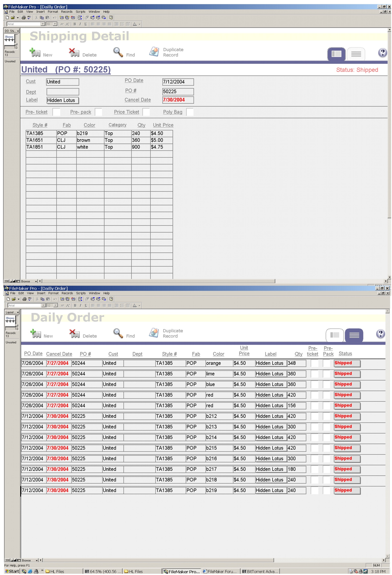392x575 pixels.
Task: Open text color arrow in Shipping Detail toolbar
Action: click(140, 24)
